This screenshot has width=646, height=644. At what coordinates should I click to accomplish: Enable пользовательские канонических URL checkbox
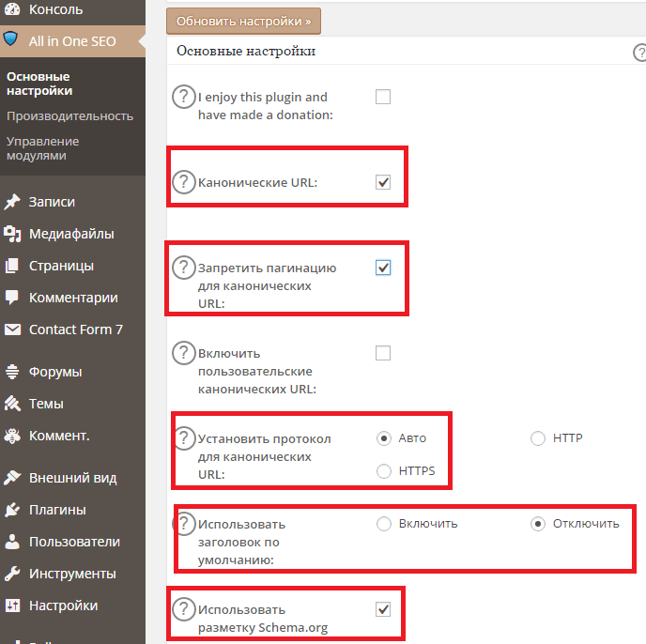pos(383,353)
